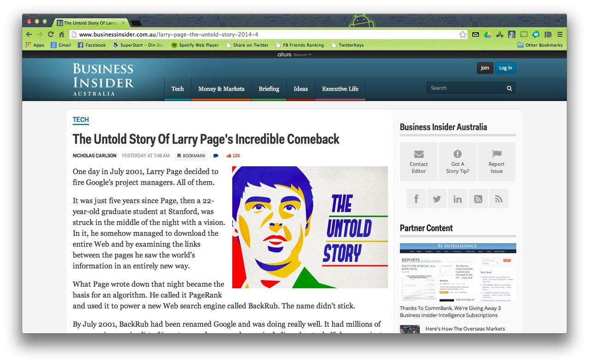Screen dimensions: 589x364
Task: Open the Tech navigation tab
Action: pos(178,89)
